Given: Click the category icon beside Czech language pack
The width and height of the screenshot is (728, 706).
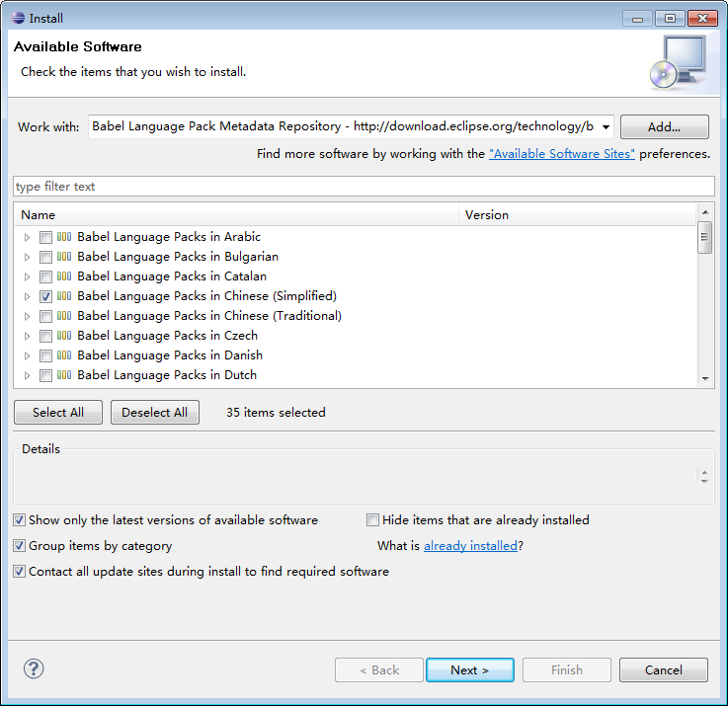Looking at the screenshot, I should point(64,336).
